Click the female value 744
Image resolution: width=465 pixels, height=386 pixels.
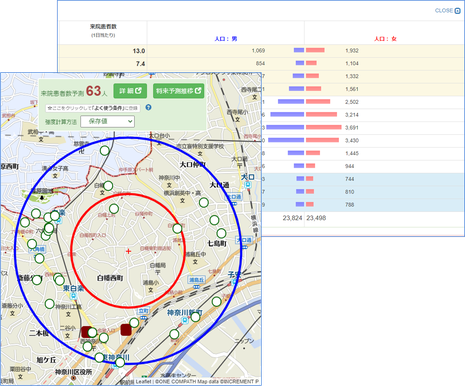coord(350,179)
